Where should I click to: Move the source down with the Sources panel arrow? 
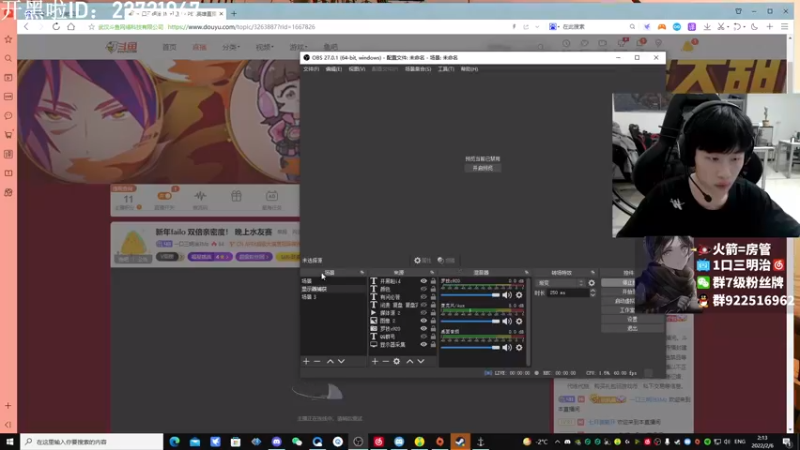coord(421,361)
